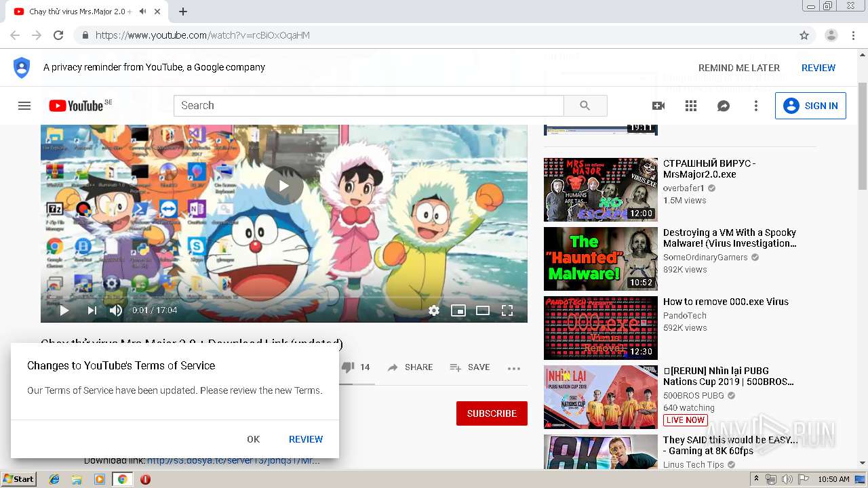Mute the tab via its speaker icon
The height and width of the screenshot is (488, 868).
142,12
